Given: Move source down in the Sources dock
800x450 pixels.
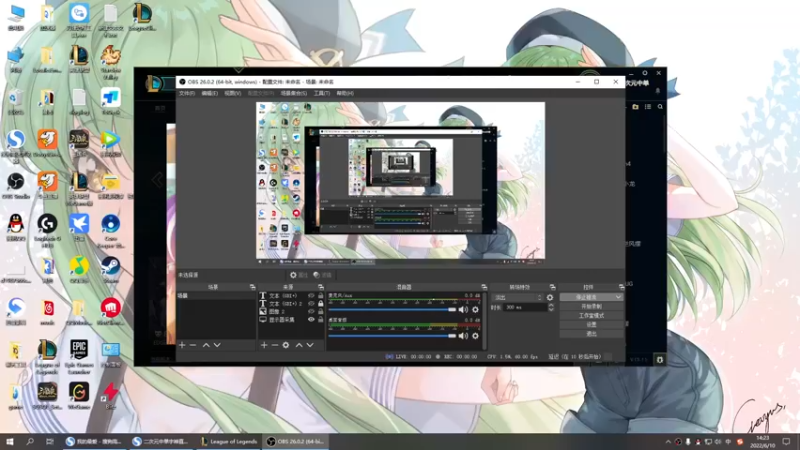Looking at the screenshot, I should coord(310,345).
